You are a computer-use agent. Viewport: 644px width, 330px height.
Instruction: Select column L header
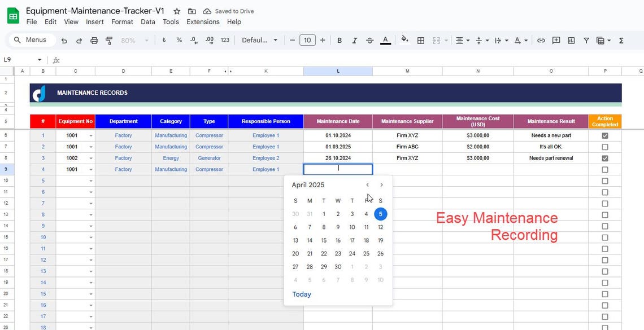338,71
